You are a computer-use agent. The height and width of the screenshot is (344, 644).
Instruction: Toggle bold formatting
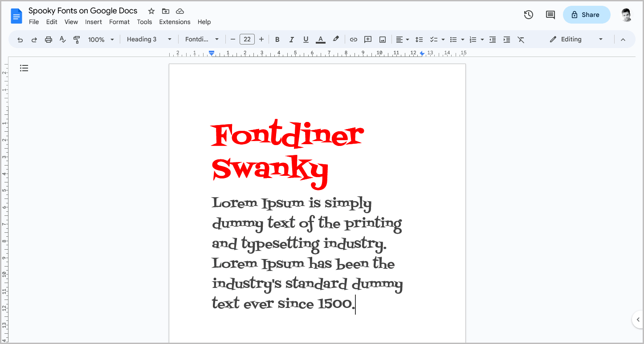tap(277, 39)
